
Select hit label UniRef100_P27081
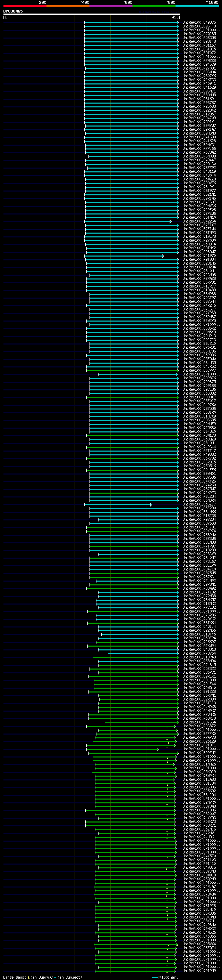(x=199, y=68)
